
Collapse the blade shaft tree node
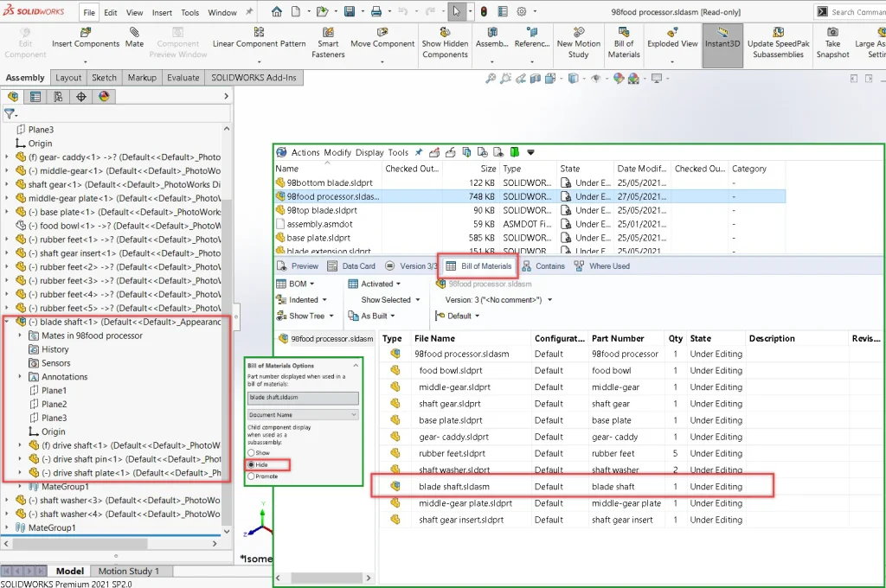click(8, 322)
